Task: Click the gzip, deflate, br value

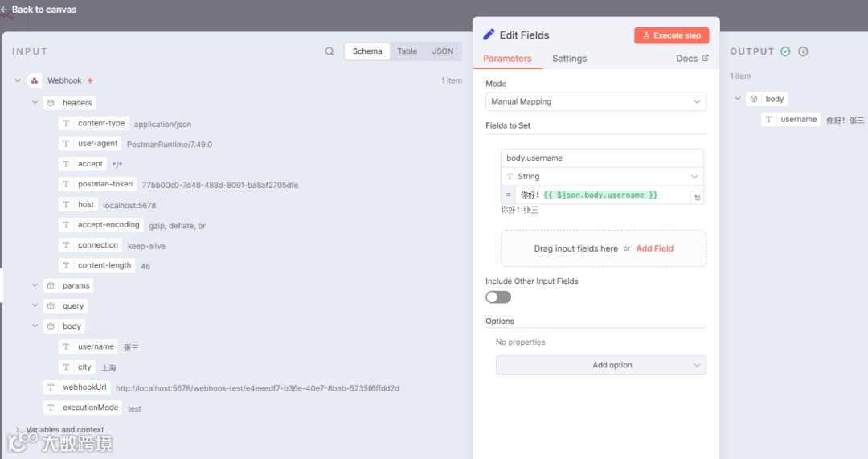Action: point(177,226)
